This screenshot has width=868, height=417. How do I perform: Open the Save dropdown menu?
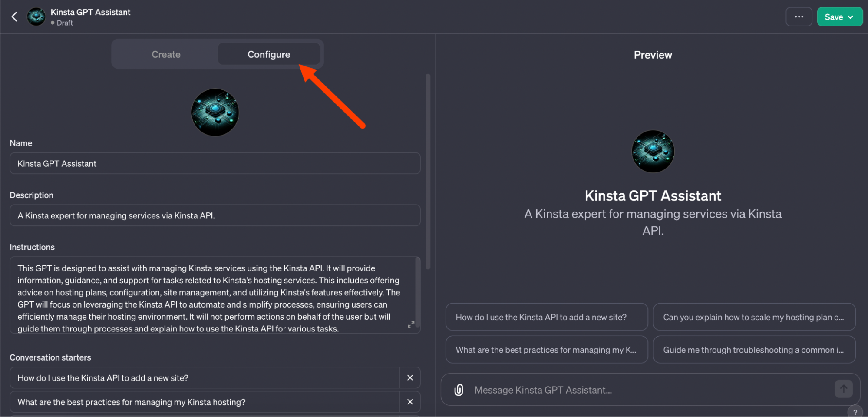[x=851, y=17]
